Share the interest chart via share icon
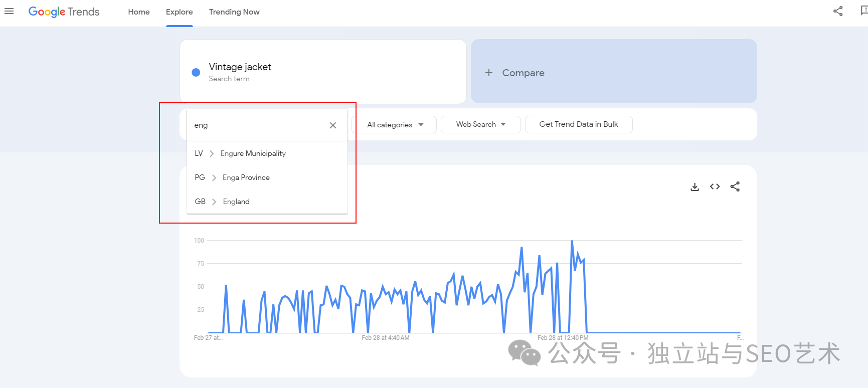 pos(735,186)
